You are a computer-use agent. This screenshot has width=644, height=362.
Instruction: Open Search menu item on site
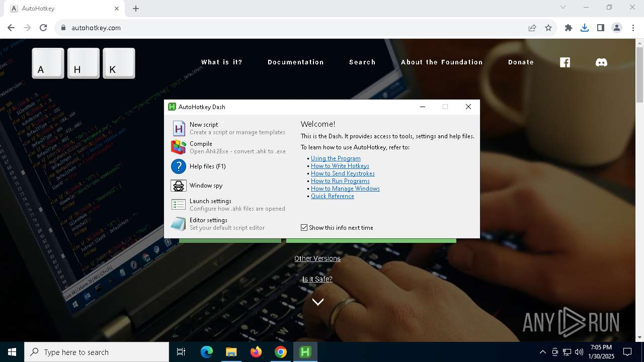pos(362,62)
